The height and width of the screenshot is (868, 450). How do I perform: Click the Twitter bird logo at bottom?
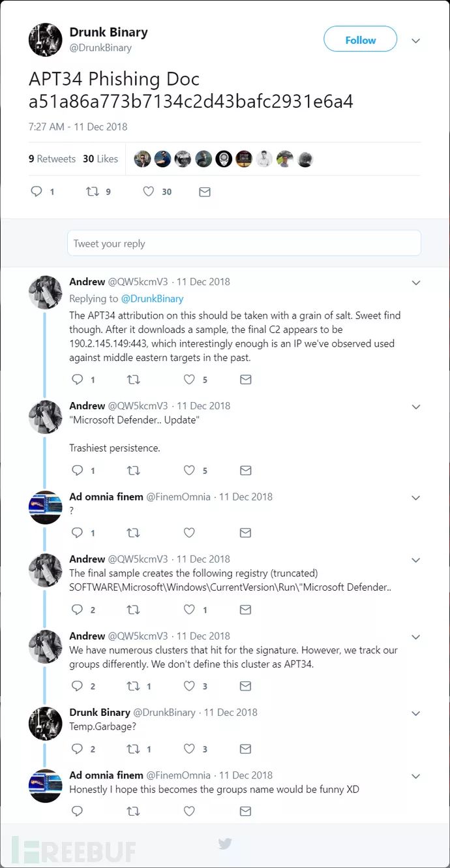point(225,844)
